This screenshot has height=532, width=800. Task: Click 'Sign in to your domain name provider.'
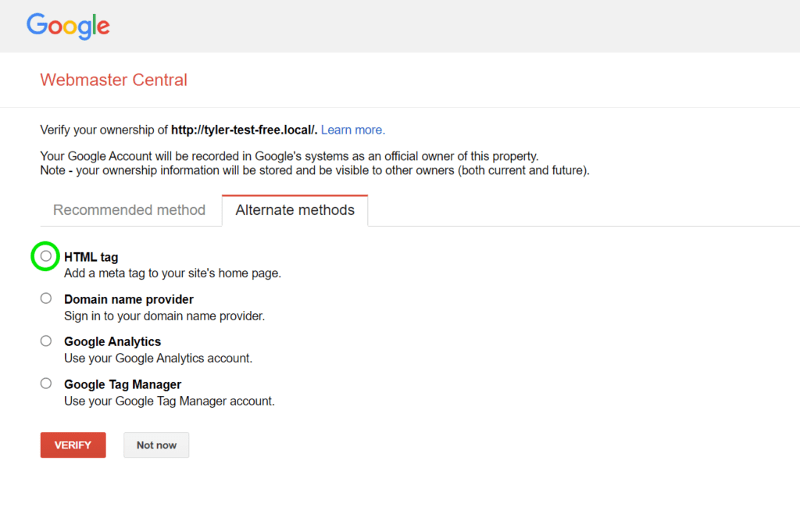click(x=164, y=316)
